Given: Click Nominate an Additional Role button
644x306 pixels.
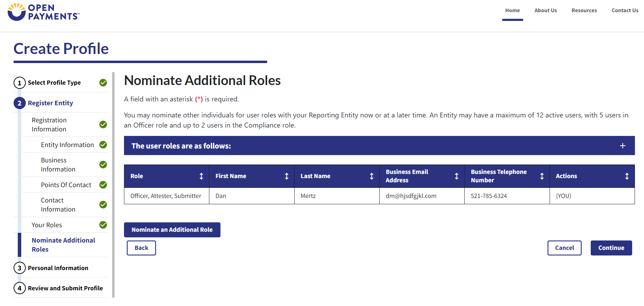Looking at the screenshot, I should tap(172, 230).
